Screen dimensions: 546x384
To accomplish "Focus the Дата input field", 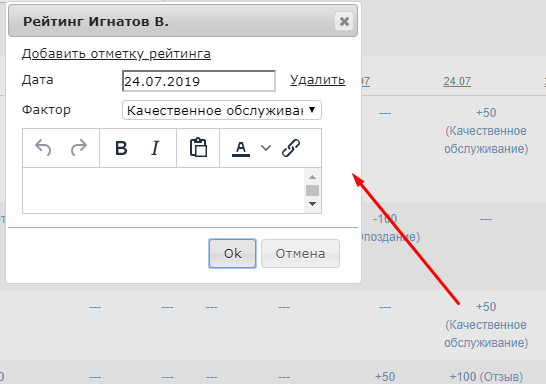I will click(199, 81).
